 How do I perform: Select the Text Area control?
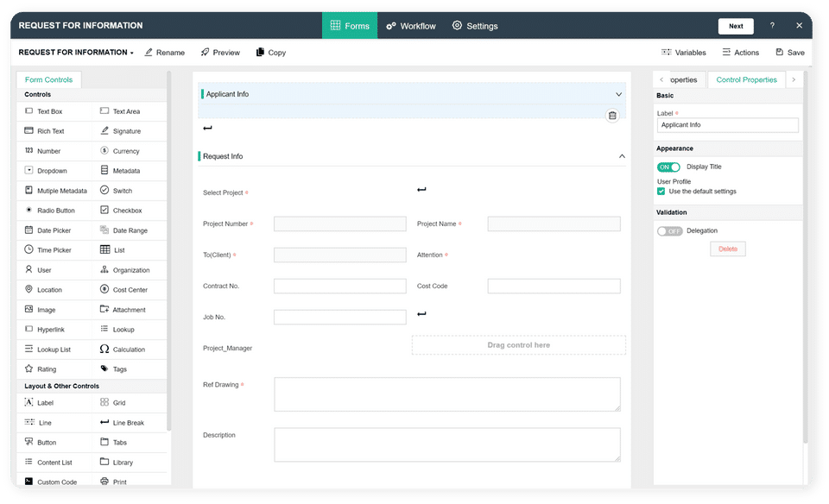click(120, 111)
